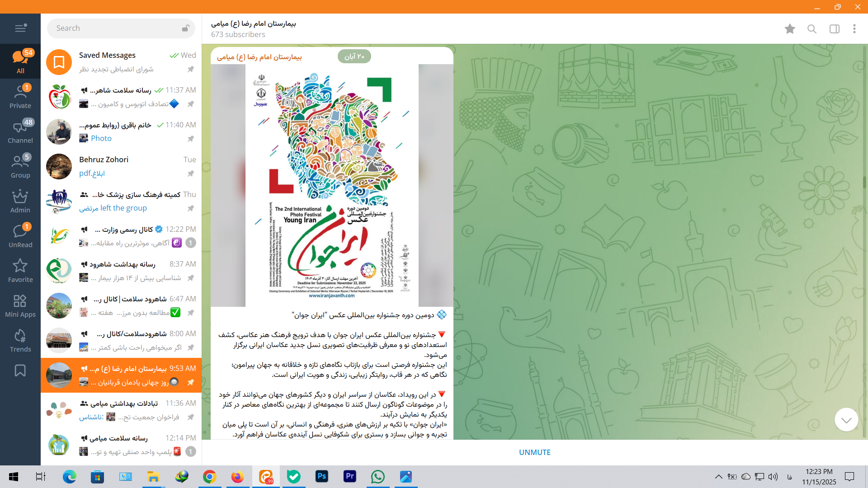Click the UNMUTE button
Image resolution: width=868 pixels, height=488 pixels.
point(534,452)
